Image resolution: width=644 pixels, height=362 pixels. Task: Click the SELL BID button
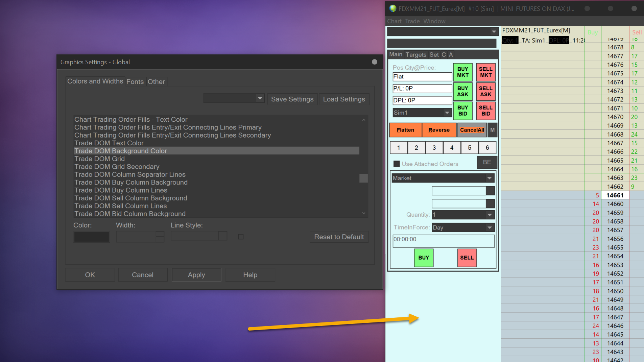click(x=486, y=111)
